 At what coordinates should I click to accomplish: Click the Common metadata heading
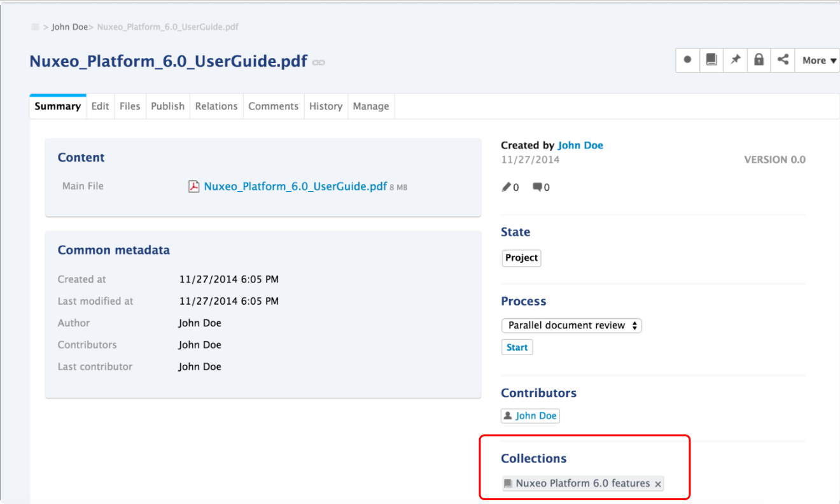[x=114, y=250]
